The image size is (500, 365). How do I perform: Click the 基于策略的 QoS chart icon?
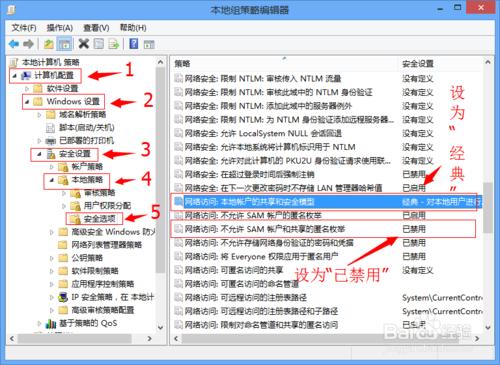point(51,323)
